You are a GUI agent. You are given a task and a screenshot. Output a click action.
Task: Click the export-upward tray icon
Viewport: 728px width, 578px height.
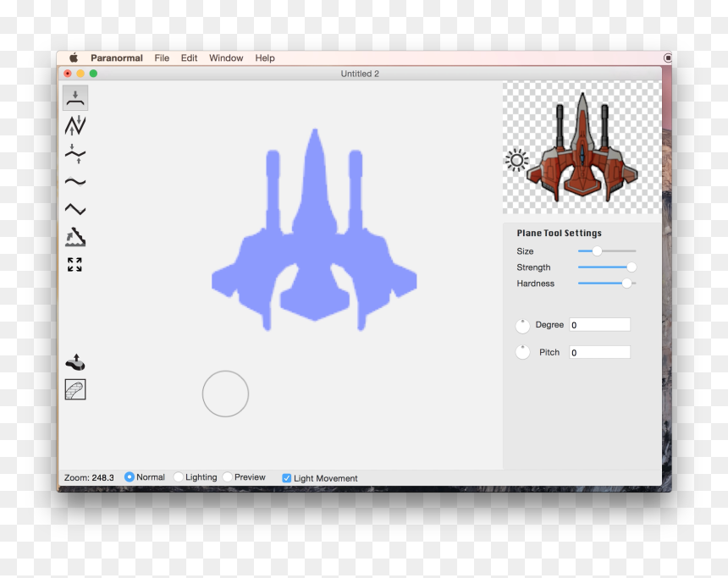75,362
